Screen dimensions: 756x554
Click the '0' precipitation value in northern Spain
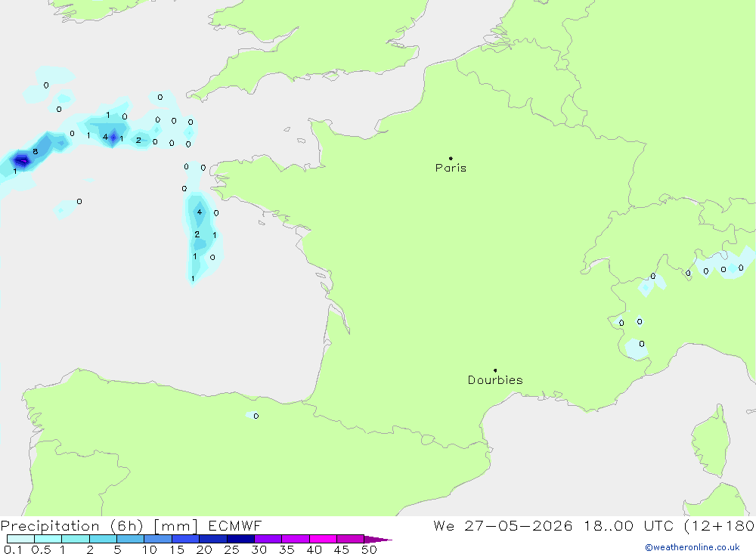coord(256,416)
